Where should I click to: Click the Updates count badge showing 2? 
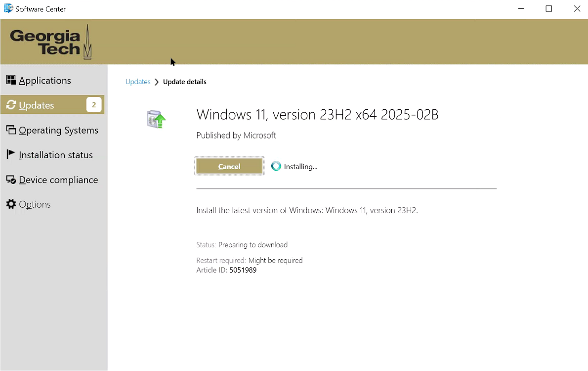(x=94, y=105)
